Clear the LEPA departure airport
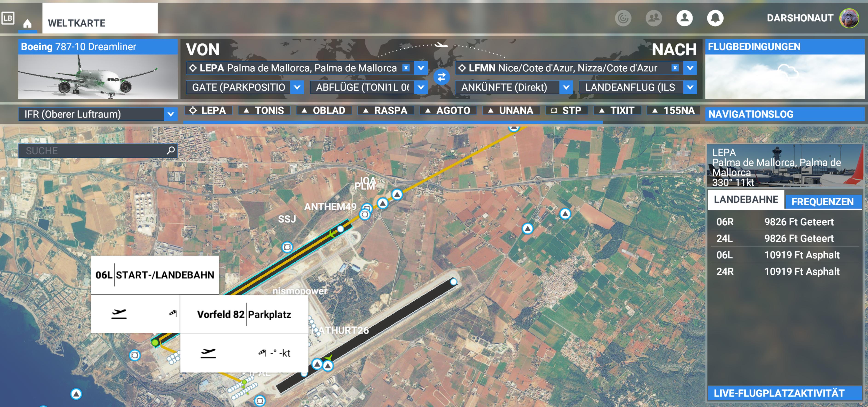The width and height of the screenshot is (868, 407). tap(406, 68)
